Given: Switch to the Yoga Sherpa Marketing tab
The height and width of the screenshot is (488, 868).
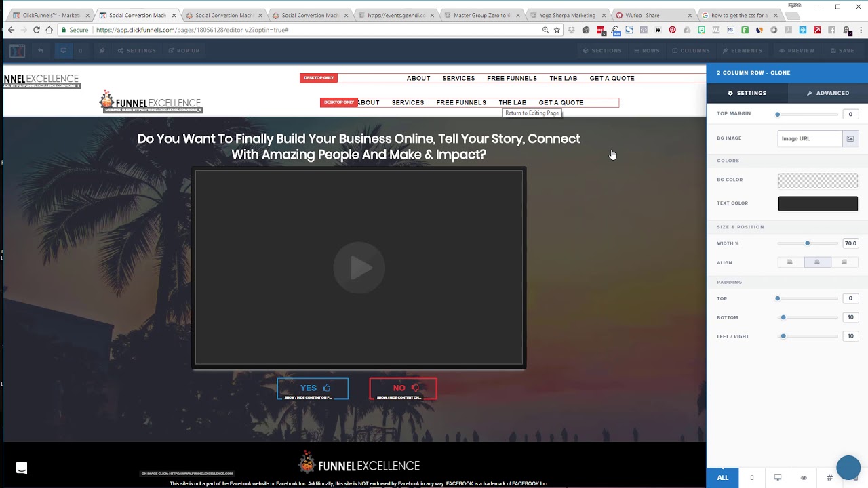Looking at the screenshot, I should click(568, 15).
